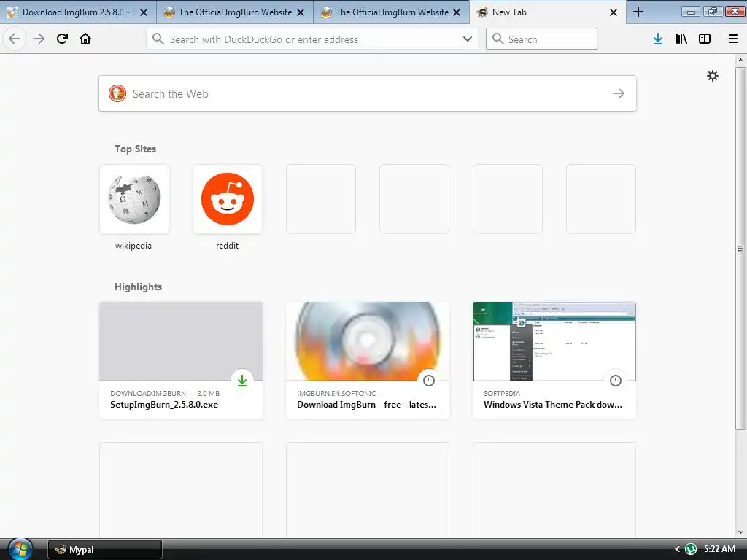This screenshot has width=747, height=560.
Task: Open the wikipedia top site tile
Action: [x=134, y=199]
